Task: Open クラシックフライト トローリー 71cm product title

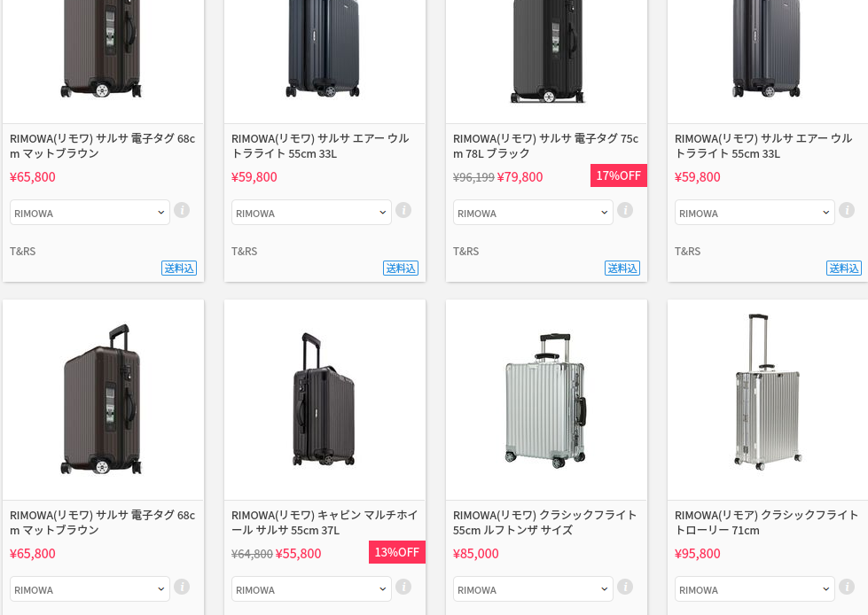Action: tap(766, 523)
